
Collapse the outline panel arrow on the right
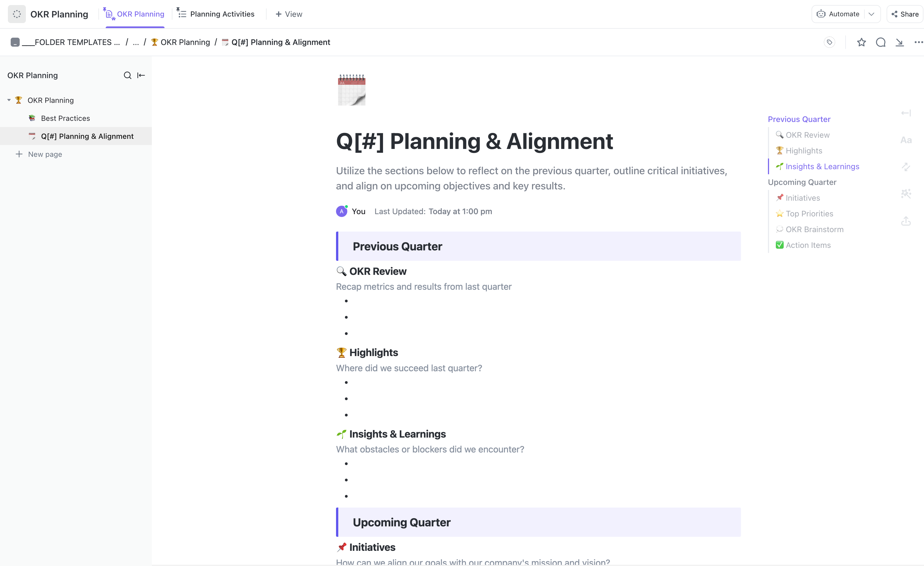click(906, 113)
